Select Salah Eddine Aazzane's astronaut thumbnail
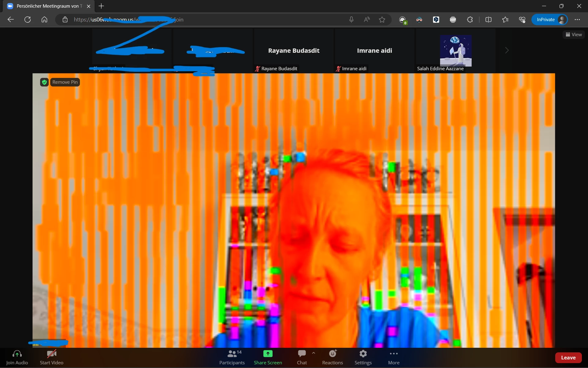Screen dimensions: 588x368 455,51
